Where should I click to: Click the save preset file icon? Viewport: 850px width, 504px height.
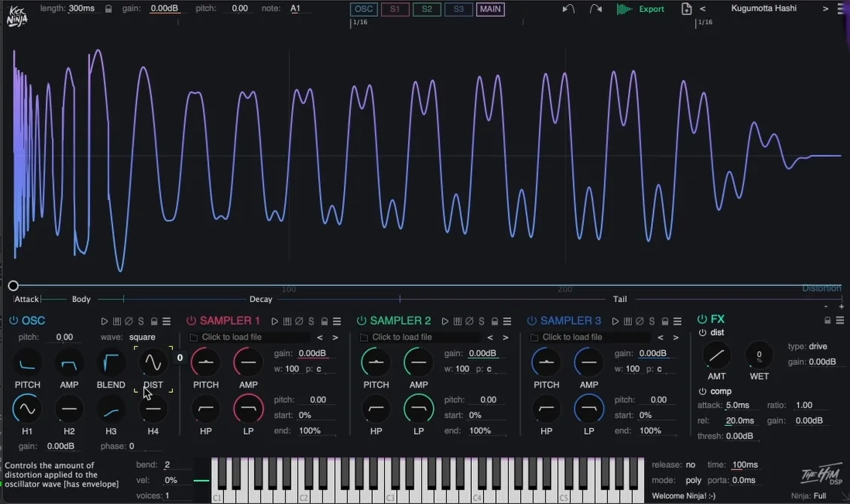(686, 9)
